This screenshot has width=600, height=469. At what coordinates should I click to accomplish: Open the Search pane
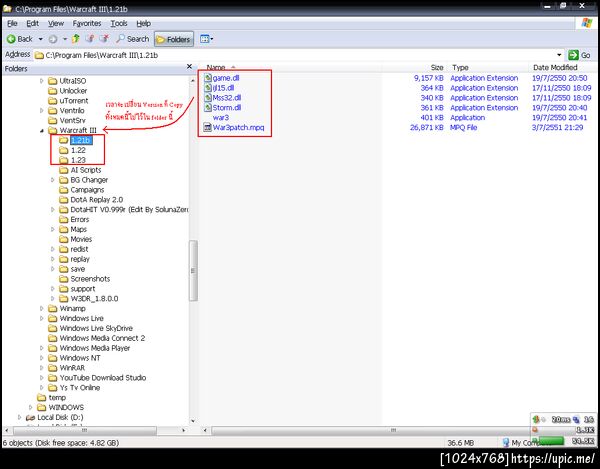(132, 39)
